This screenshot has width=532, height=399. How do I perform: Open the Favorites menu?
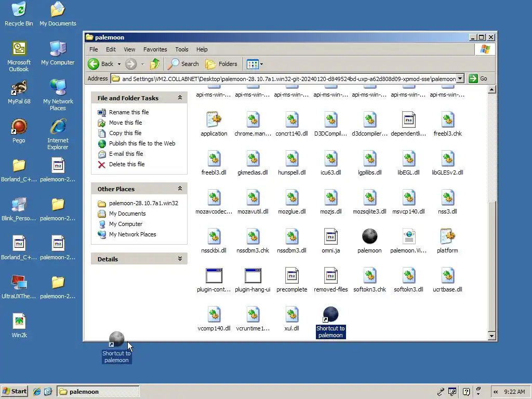pyautogui.click(x=155, y=49)
